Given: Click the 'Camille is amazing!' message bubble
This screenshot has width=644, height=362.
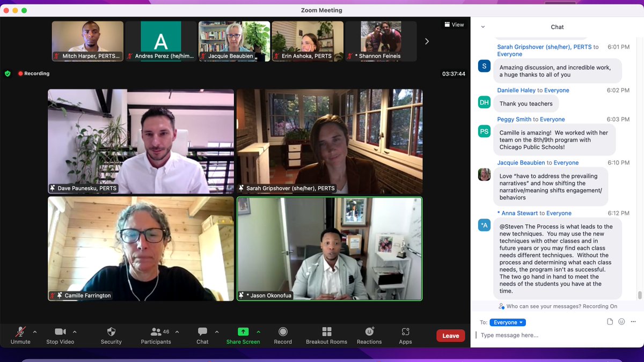Looking at the screenshot, I should (554, 140).
